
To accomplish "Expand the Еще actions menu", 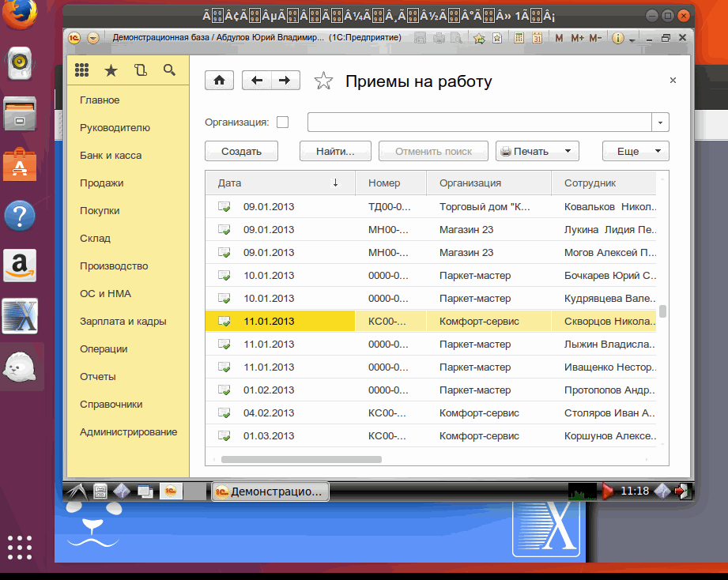I will 636,151.
